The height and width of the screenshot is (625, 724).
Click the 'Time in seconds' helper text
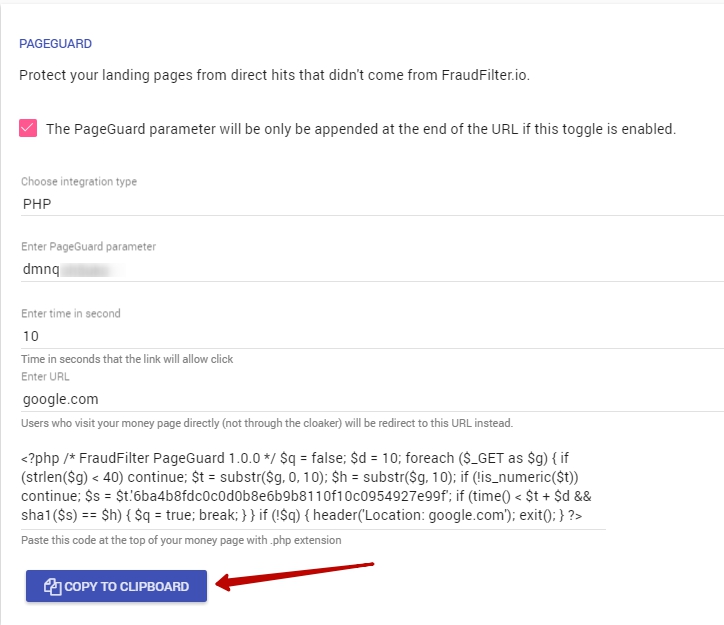point(127,359)
